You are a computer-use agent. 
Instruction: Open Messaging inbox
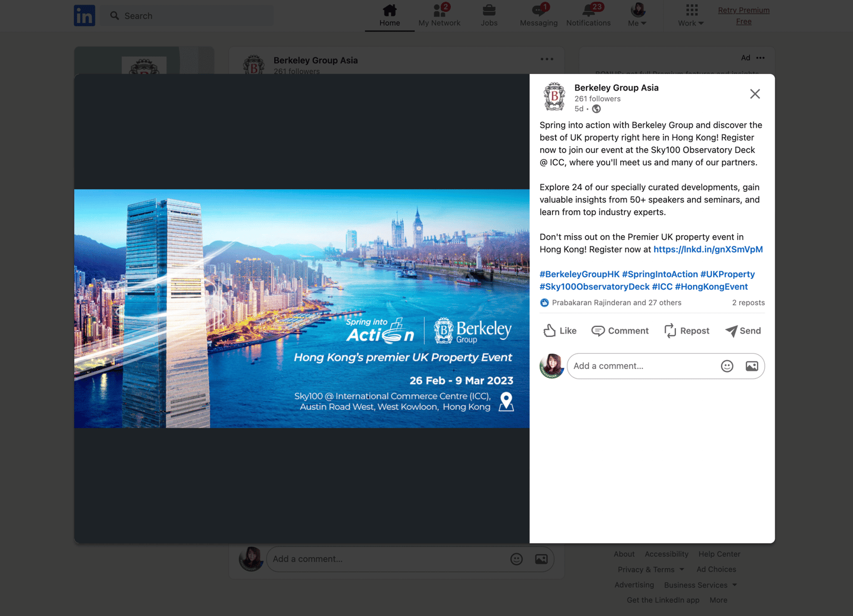point(539,16)
